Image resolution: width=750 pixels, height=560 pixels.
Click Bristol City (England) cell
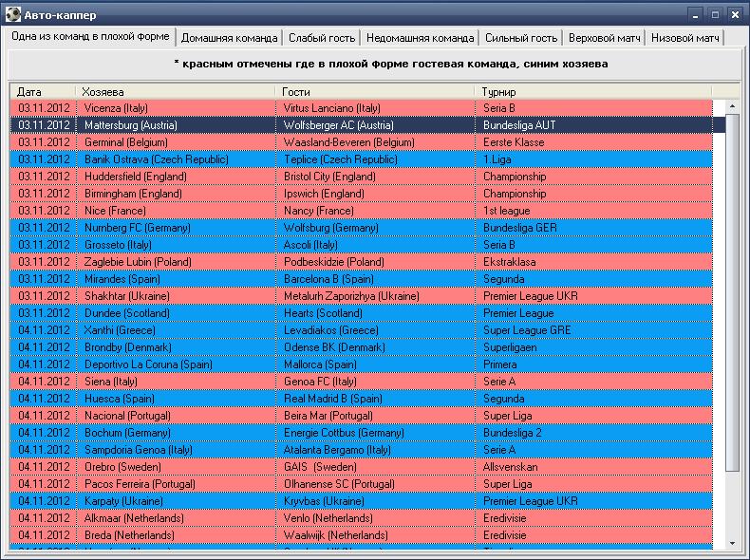(376, 177)
